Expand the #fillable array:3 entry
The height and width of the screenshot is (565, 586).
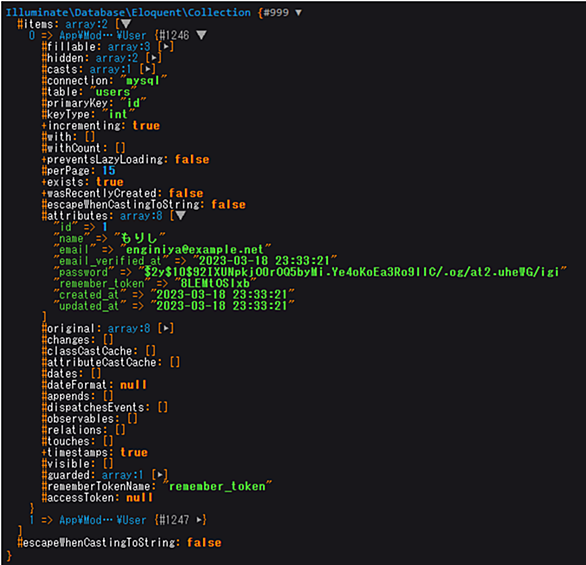click(166, 47)
